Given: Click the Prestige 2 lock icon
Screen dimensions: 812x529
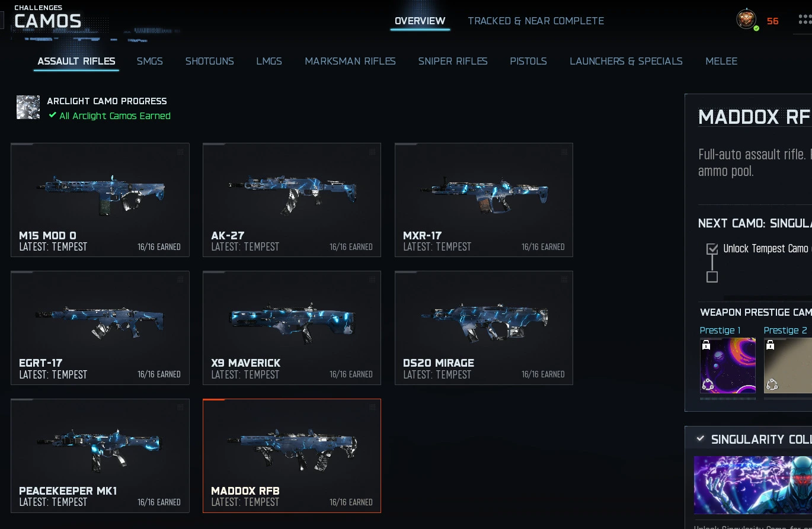Looking at the screenshot, I should (770, 345).
